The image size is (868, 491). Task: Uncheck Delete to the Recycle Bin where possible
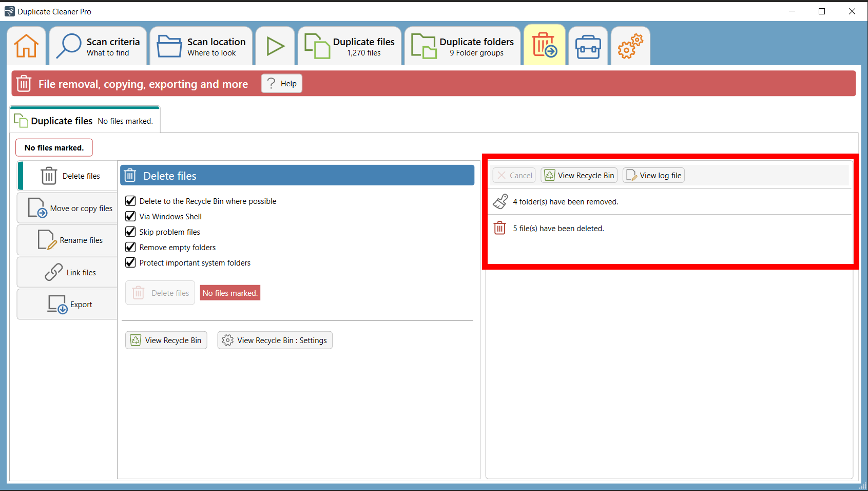(x=130, y=201)
